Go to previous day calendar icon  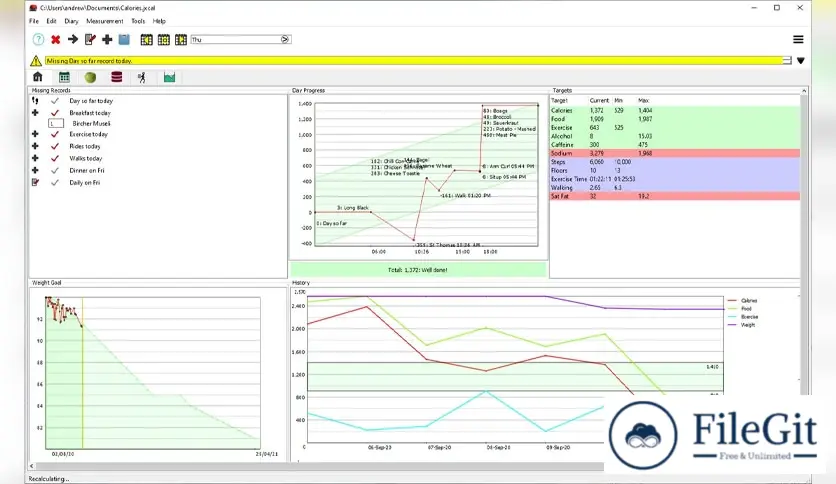click(x=147, y=39)
